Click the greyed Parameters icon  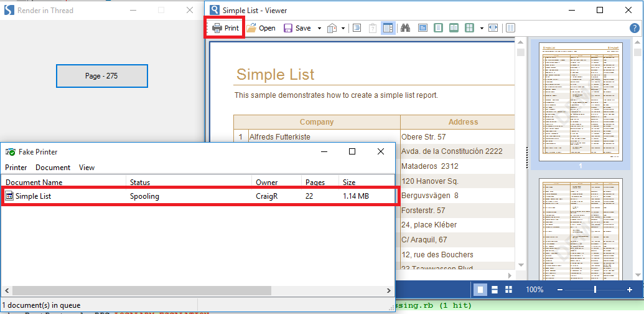pyautogui.click(x=373, y=28)
